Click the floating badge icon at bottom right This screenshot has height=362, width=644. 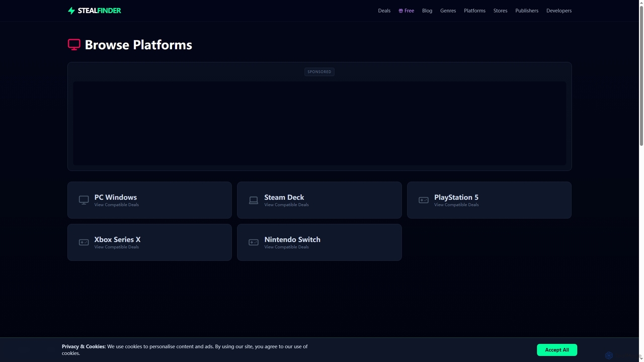609,355
